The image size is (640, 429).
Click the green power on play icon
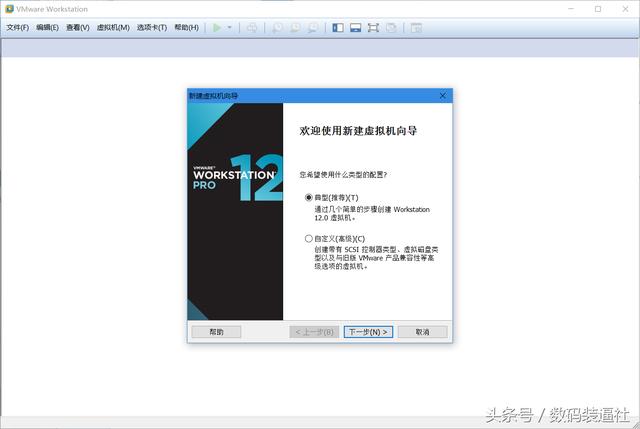(217, 27)
